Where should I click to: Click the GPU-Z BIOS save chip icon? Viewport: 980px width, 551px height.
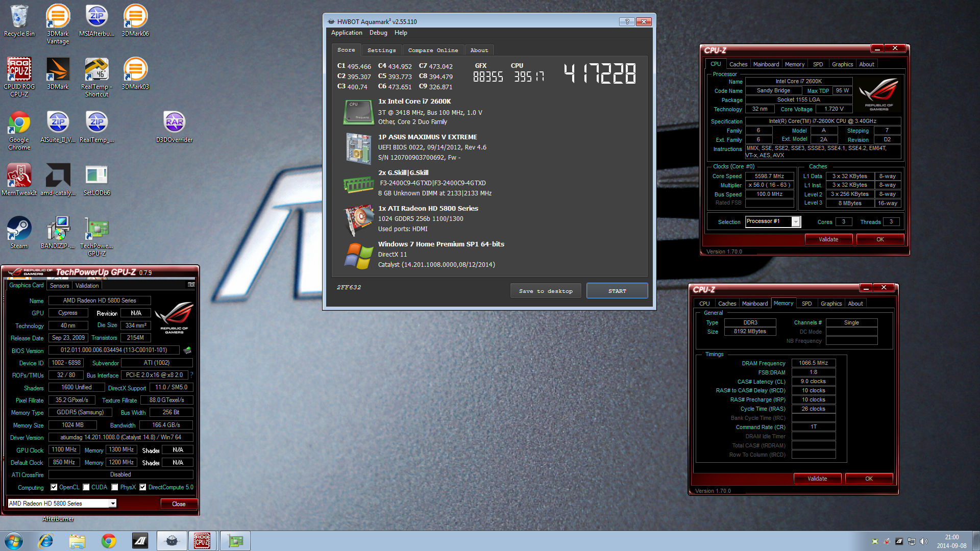click(x=187, y=350)
